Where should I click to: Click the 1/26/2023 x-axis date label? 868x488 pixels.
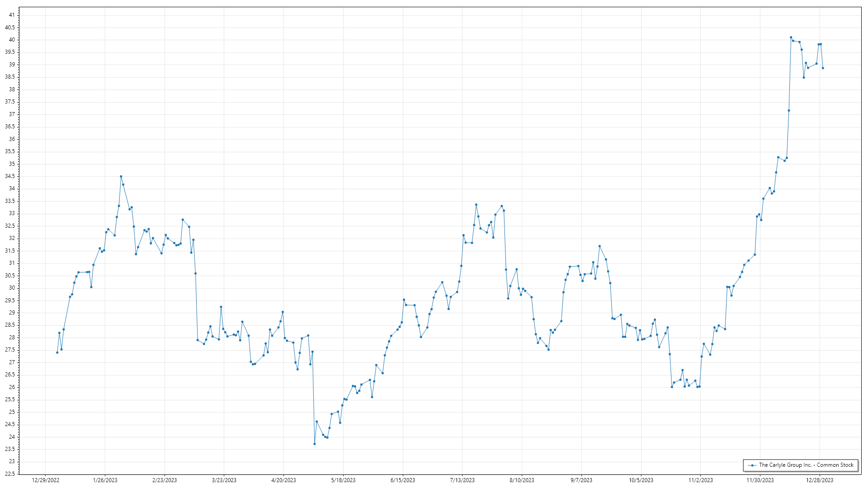tap(105, 480)
